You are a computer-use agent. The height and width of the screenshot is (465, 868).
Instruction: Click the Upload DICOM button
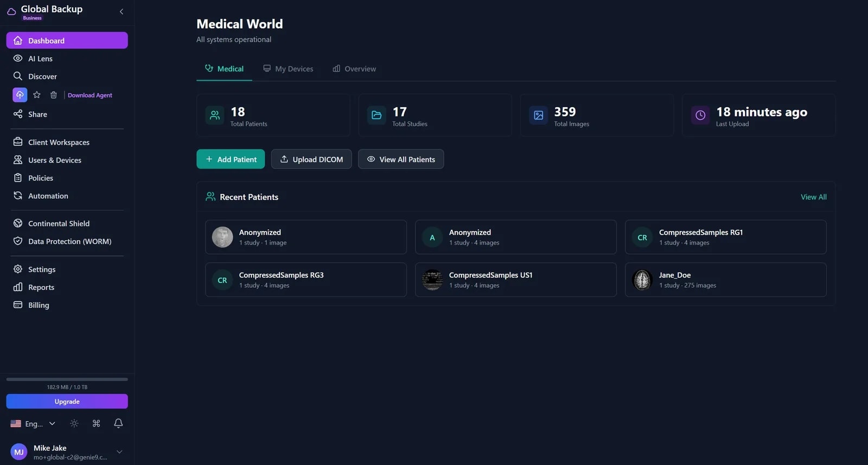pyautogui.click(x=311, y=159)
